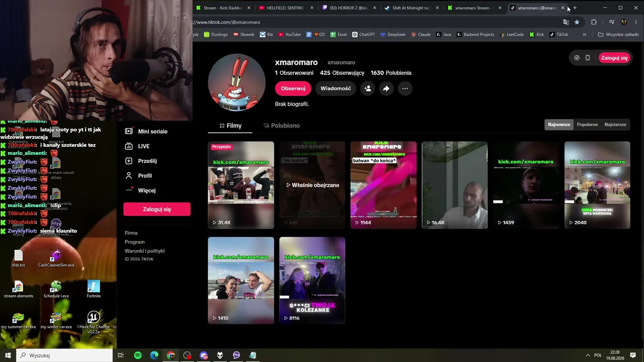
Task: Switch to the Filmy tab
Action: pos(230,126)
